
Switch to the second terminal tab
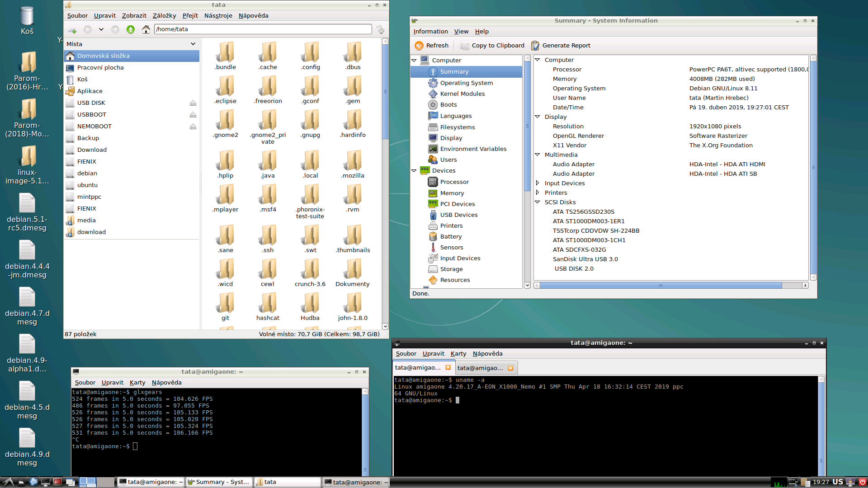tap(480, 368)
